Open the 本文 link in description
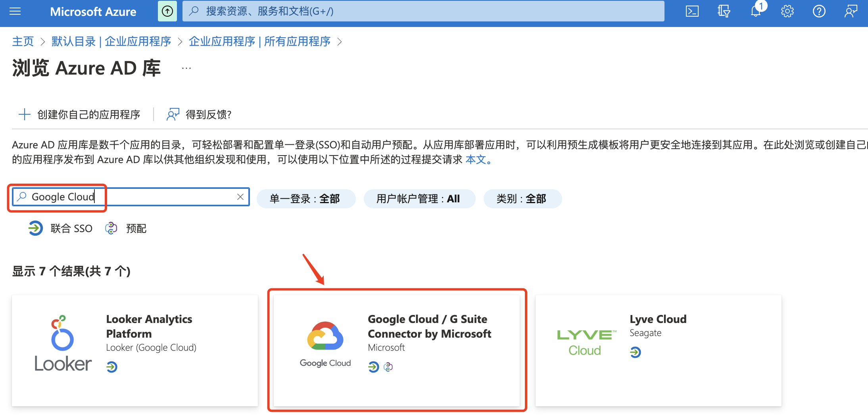 pyautogui.click(x=476, y=159)
